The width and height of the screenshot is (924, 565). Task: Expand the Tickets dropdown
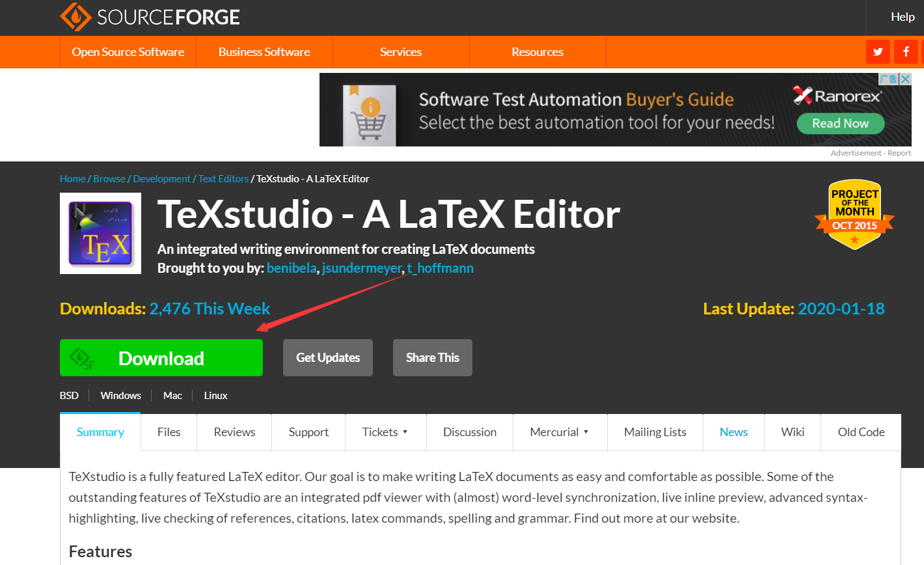point(385,432)
